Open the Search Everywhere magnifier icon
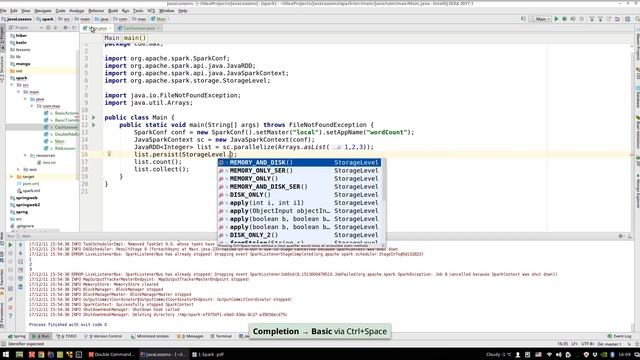This screenshot has width=640, height=360. pyautogui.click(x=637, y=19)
